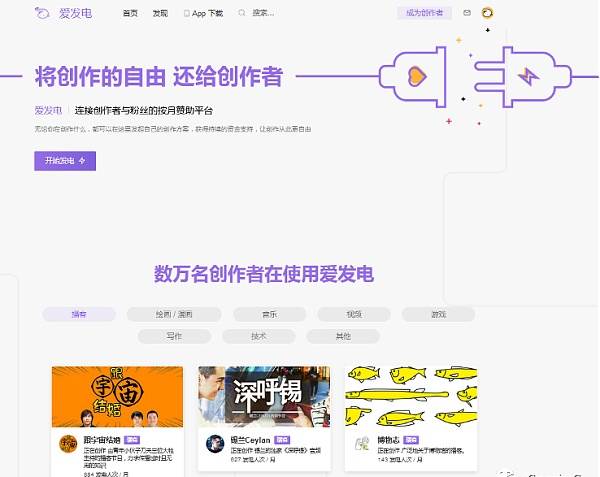Click the search magnifier icon
Image resolution: width=600 pixels, height=477 pixels.
point(242,13)
